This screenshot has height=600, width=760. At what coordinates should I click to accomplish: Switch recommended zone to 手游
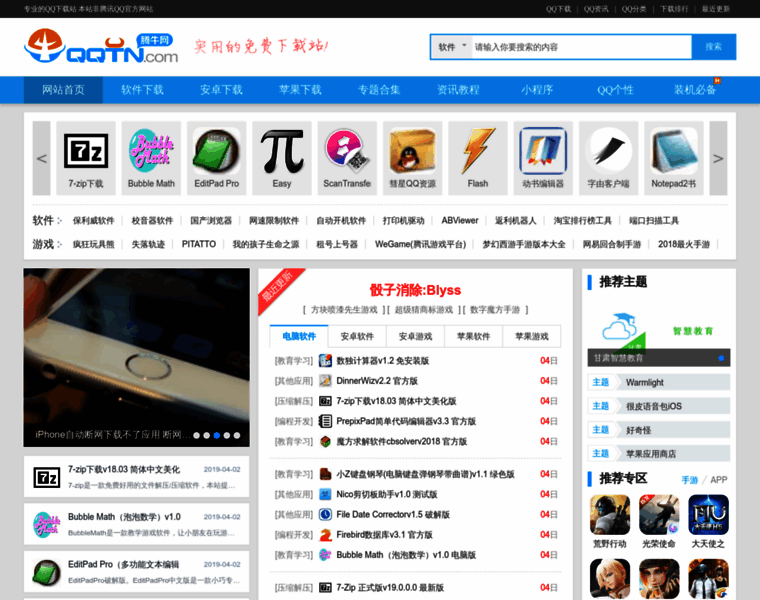coord(689,480)
